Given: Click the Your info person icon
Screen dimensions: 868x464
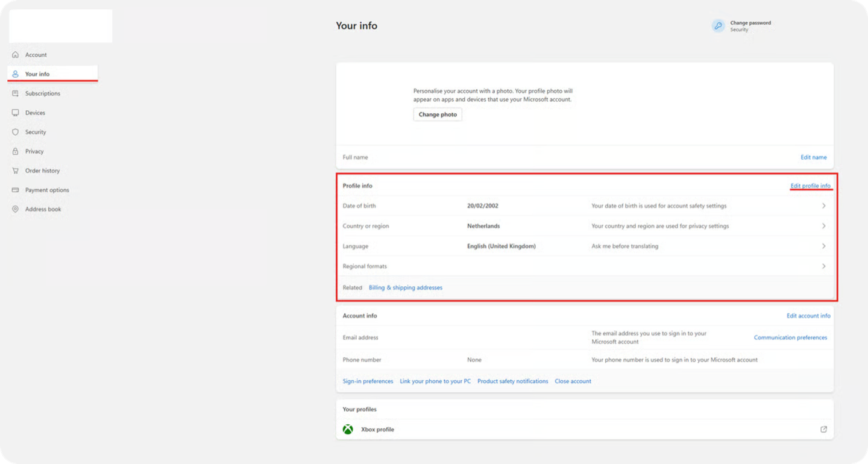Looking at the screenshot, I should coord(15,74).
